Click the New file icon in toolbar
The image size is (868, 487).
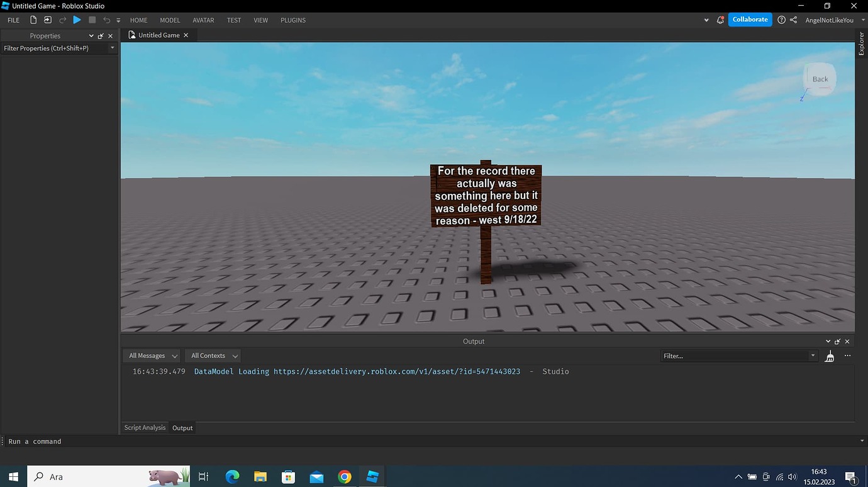click(x=33, y=20)
